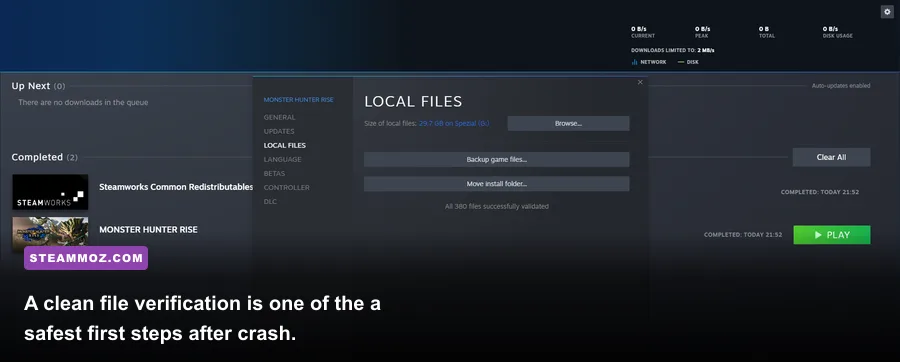This screenshot has height=362, width=900.
Task: Click the no downloads in queue message
Action: pos(83,103)
